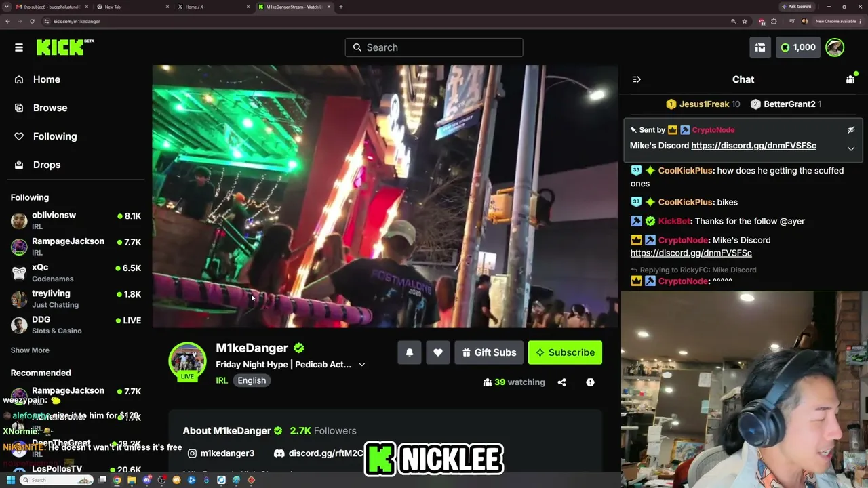Open m1kedanger3 Instagram link
Viewport: 868px width, 488px height.
tap(221, 453)
